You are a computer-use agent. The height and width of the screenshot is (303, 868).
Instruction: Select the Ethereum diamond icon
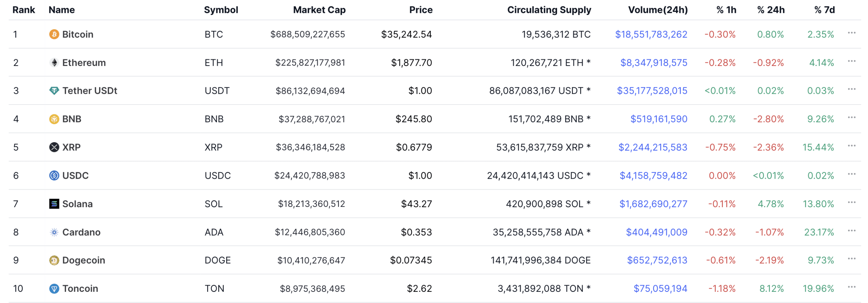[x=54, y=62]
